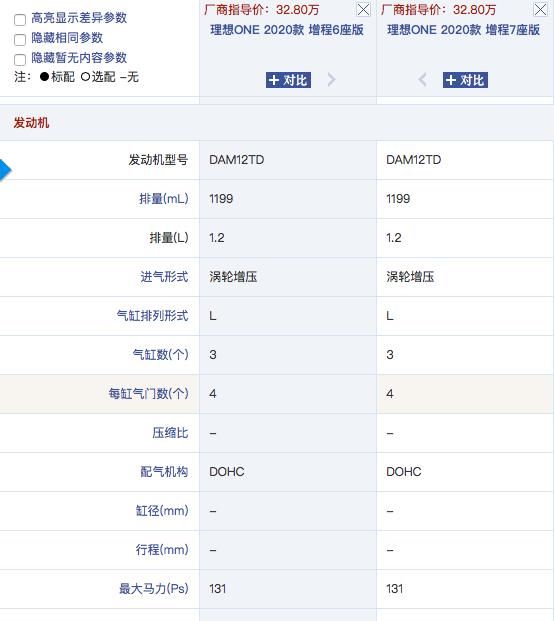554x621 pixels.
Task: Move 增程6座版 column right with arrow
Action: pos(331,80)
